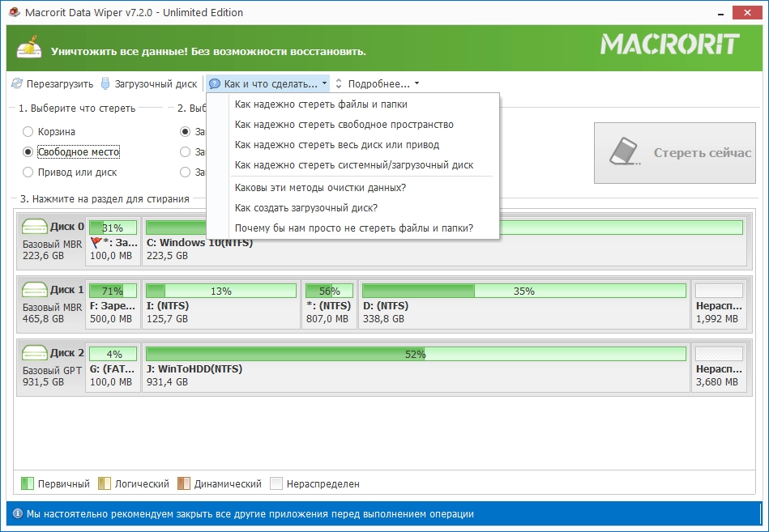Viewport: 769px width, 532px height.
Task: Click the bootable USB drive icon
Action: pyautogui.click(x=105, y=83)
